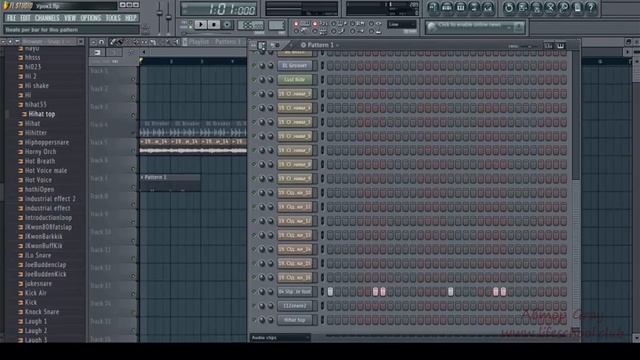Open the Step Sequencer view shortcut icon

(447, 7)
